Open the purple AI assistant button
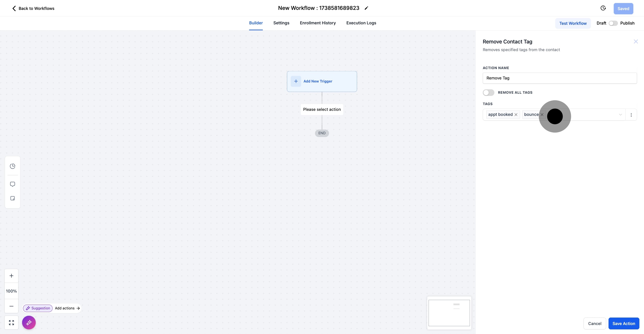The width and height of the screenshot is (644, 334). tap(29, 323)
